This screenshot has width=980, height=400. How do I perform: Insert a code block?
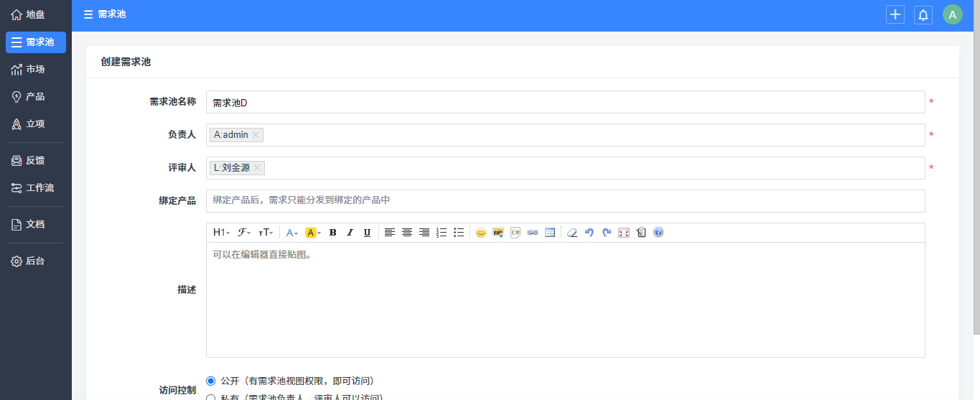point(515,233)
